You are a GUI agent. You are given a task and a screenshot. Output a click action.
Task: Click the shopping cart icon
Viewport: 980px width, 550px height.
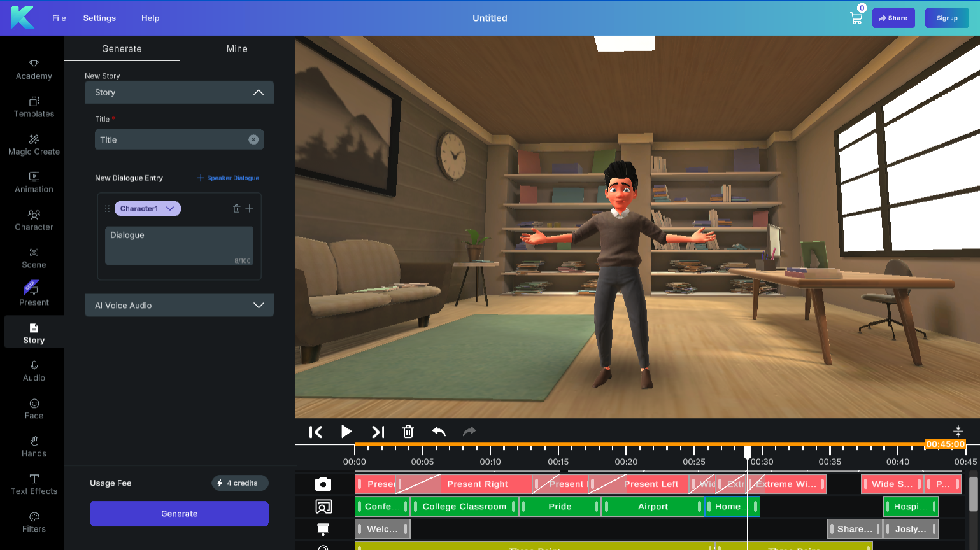(x=856, y=18)
